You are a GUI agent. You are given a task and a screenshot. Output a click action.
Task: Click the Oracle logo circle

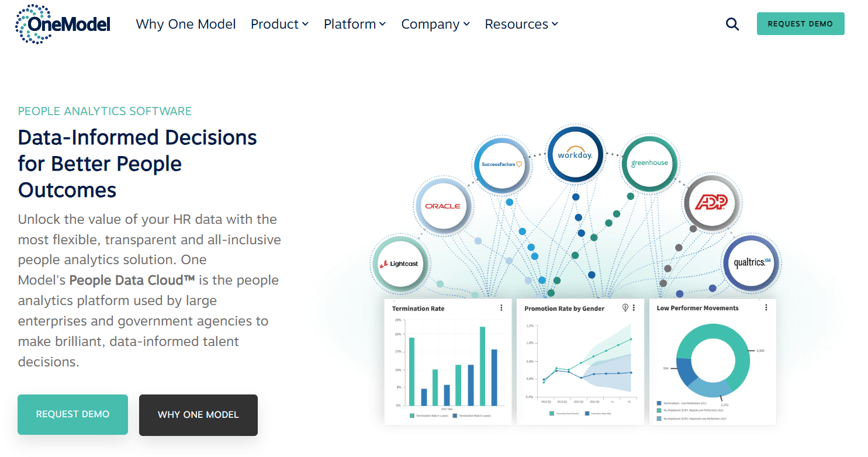tap(442, 206)
